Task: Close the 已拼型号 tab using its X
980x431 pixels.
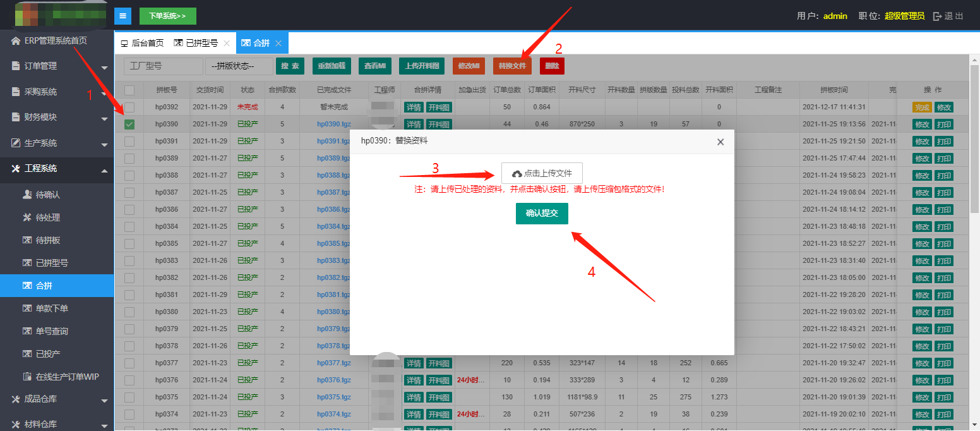Action: (227, 43)
